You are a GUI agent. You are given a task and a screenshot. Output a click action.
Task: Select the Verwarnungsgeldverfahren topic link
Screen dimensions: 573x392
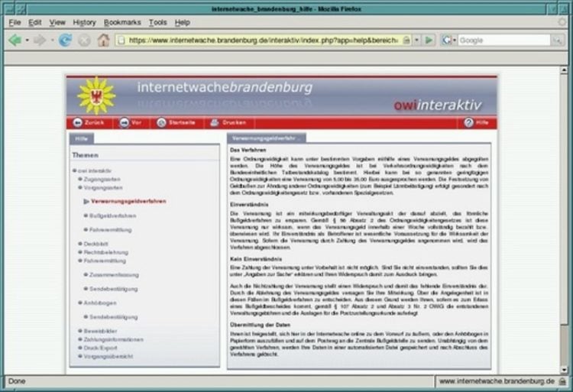(128, 201)
